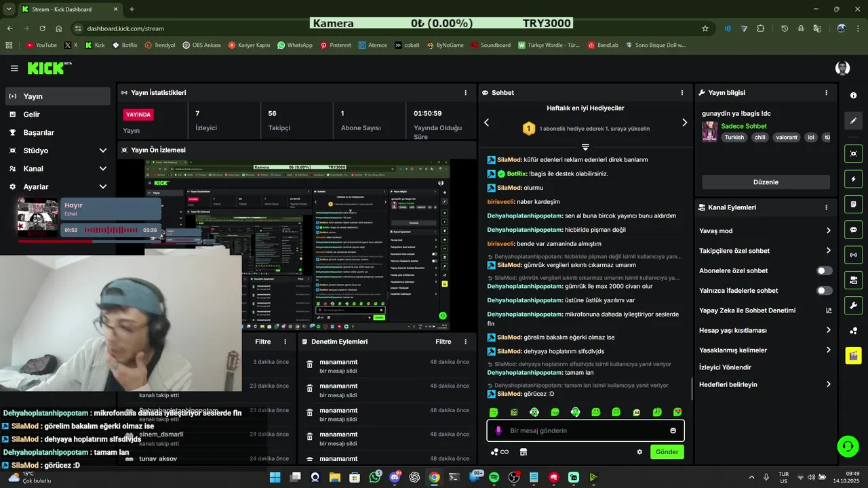Click Filtre in Denetim Eylemleri panel
This screenshot has height=488, width=868.
point(443,342)
